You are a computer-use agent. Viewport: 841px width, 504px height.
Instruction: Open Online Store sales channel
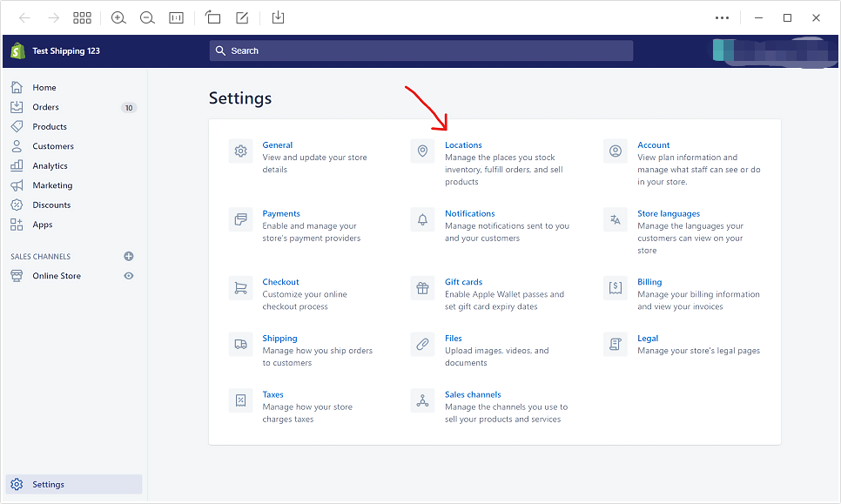click(57, 276)
